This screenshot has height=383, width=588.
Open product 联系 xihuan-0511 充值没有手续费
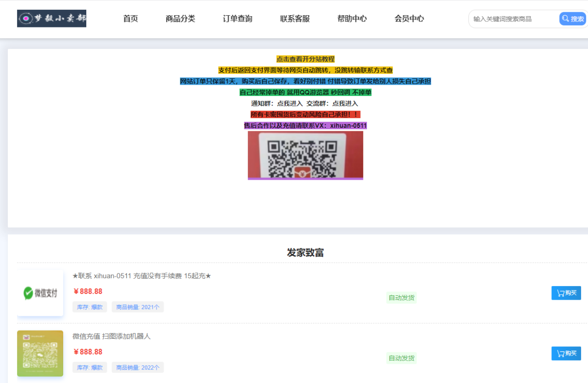click(x=142, y=276)
